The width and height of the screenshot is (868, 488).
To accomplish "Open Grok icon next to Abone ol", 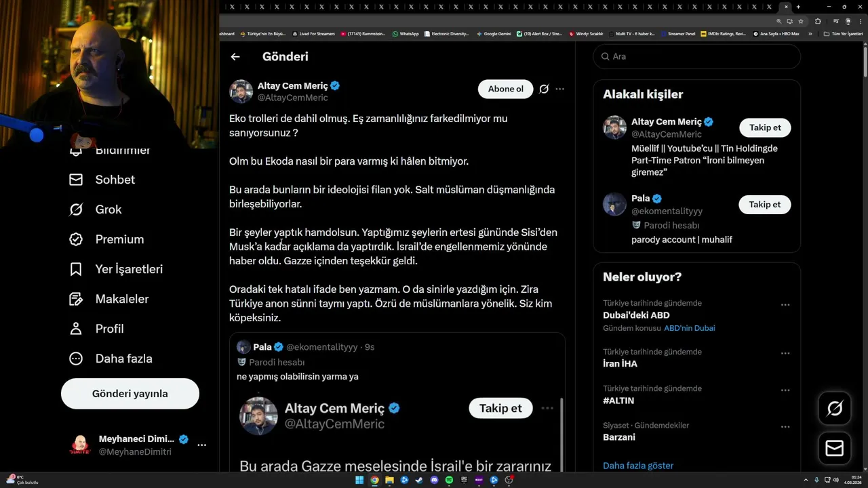I will [x=544, y=89].
